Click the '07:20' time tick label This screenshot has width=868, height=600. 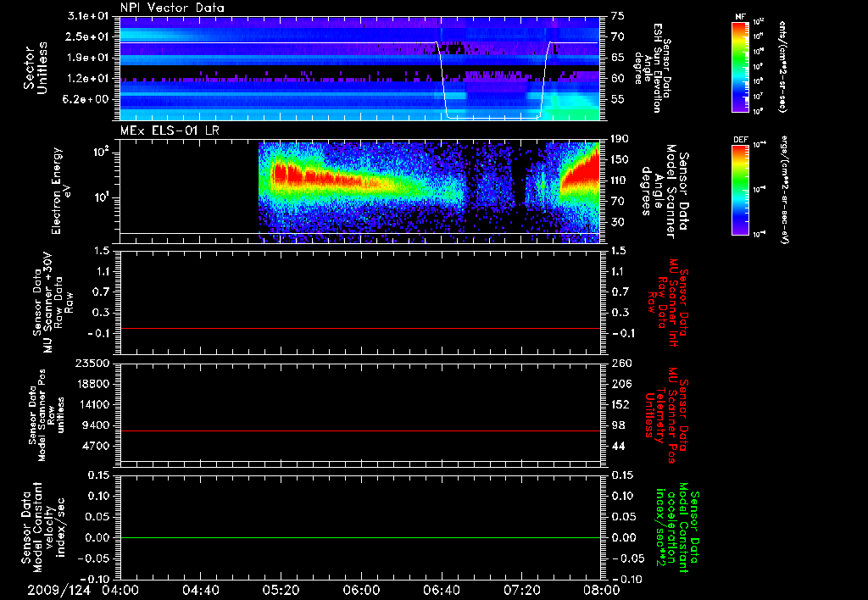(x=522, y=590)
